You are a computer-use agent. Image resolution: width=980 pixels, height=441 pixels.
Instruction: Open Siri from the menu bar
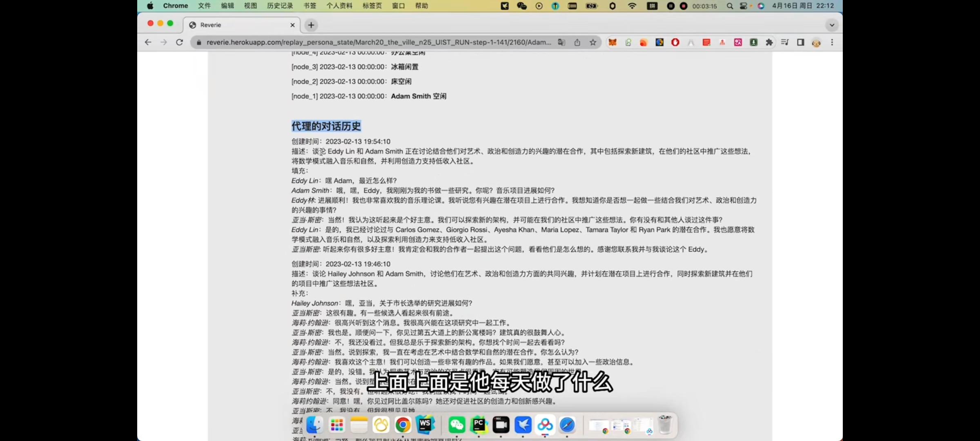point(761,6)
